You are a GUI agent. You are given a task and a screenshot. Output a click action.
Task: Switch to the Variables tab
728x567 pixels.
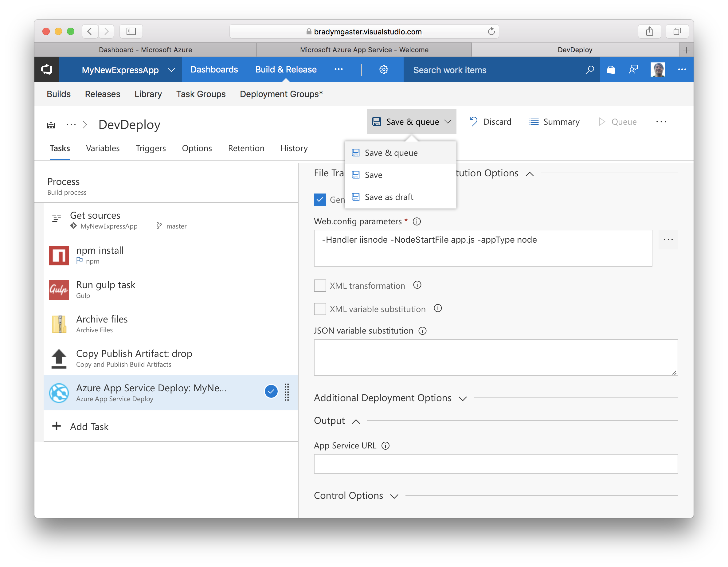pyautogui.click(x=103, y=148)
